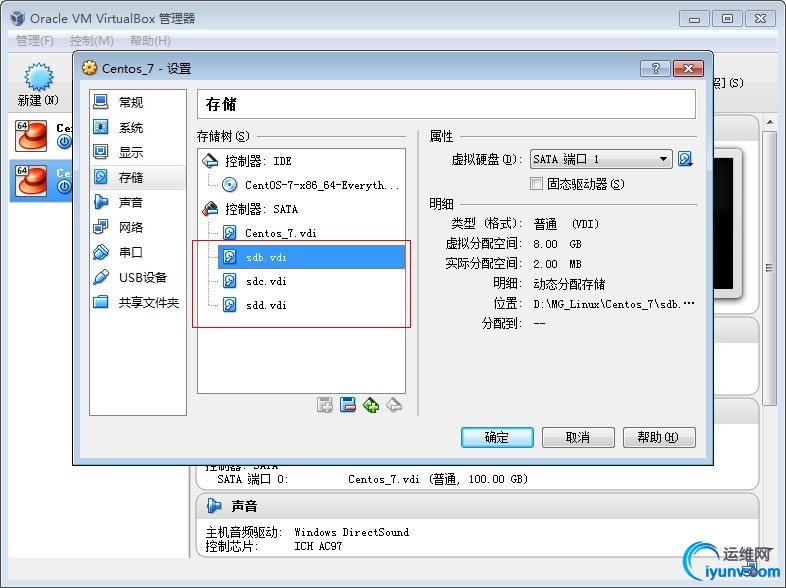Click the ? help button in dialog title bar
The width and height of the screenshot is (786, 588).
[x=655, y=68]
